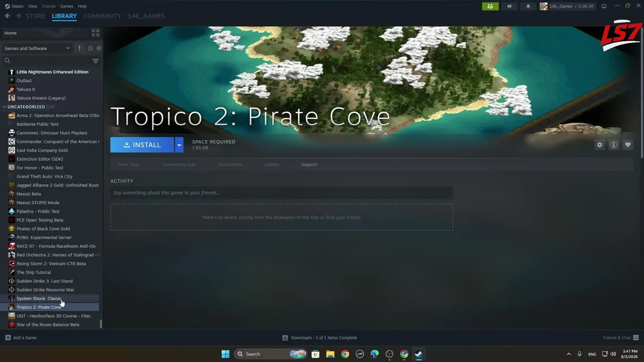
Task: Go to library Home
Action: [45, 33]
